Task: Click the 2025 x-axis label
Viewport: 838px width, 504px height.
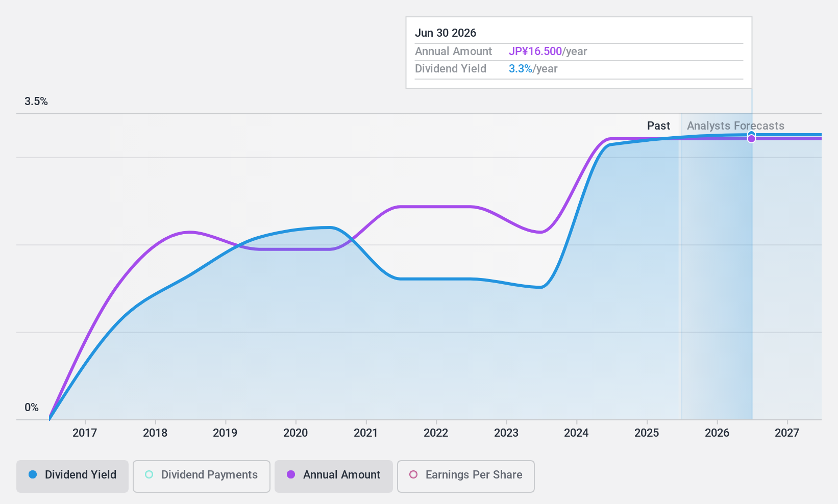Action: point(647,433)
